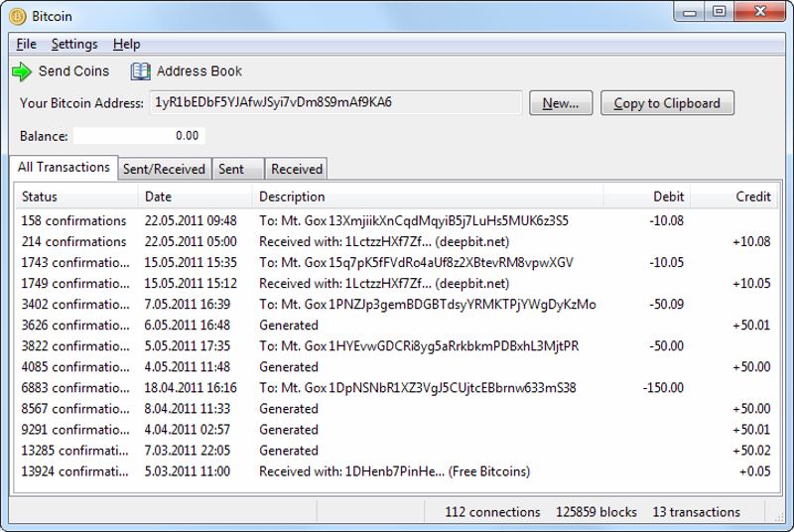Sort by the Status column header
This screenshot has height=532, width=794.
[76, 197]
